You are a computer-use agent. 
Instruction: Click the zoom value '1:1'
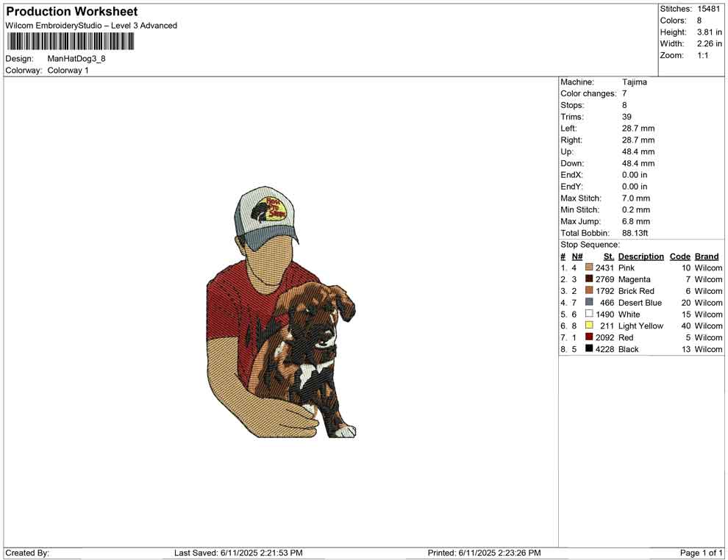[703, 55]
